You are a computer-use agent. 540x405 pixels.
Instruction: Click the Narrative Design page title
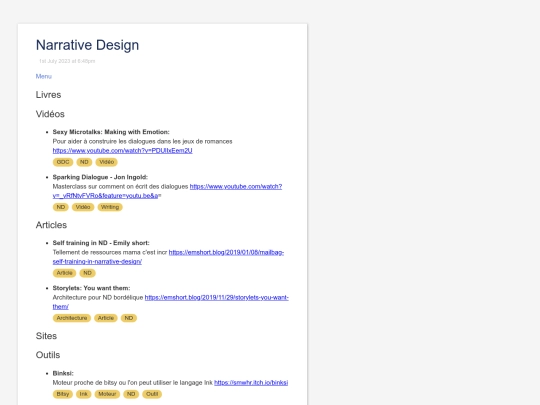click(x=87, y=45)
